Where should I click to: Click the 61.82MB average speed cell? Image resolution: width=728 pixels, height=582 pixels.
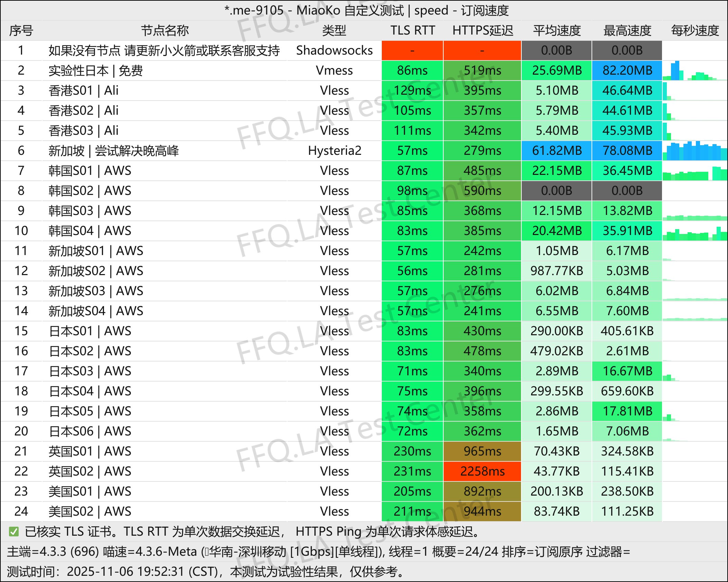[557, 151]
